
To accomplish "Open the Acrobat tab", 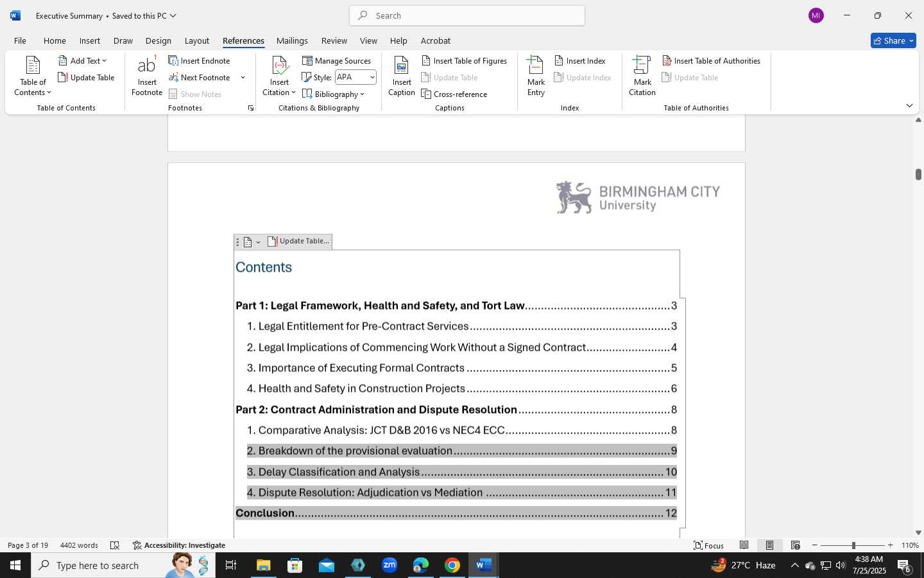I will tap(436, 40).
